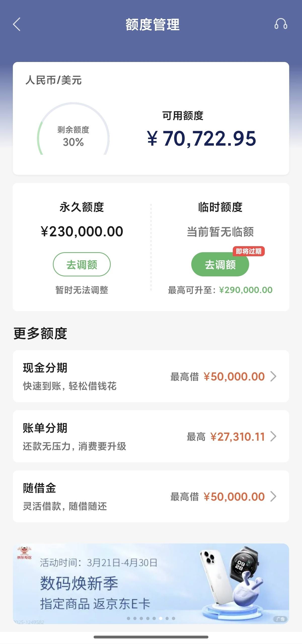The height and width of the screenshot is (644, 302).
Task: Select the 账单分期 list item
Action: coord(151,436)
